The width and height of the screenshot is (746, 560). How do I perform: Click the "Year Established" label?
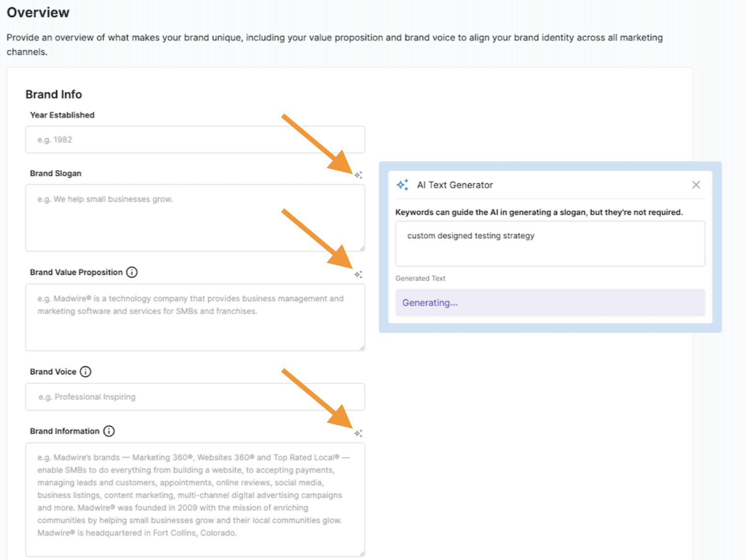pyautogui.click(x=62, y=115)
